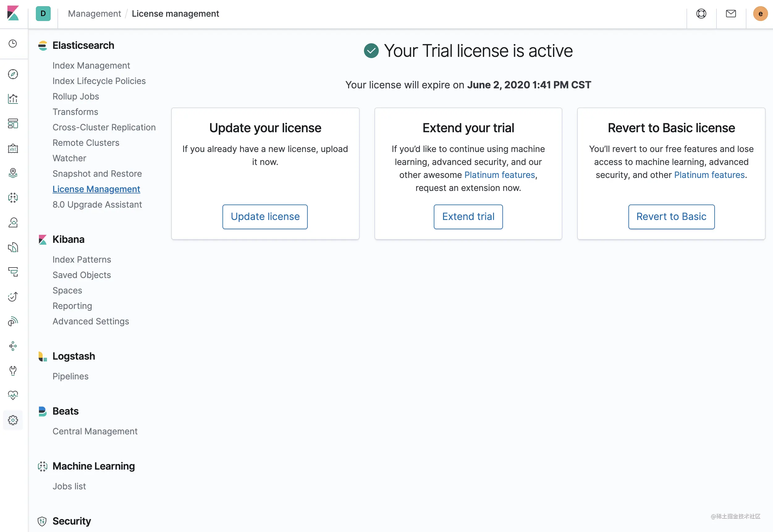The height and width of the screenshot is (532, 773).
Task: Open the space selector avatar D
Action: point(43,14)
